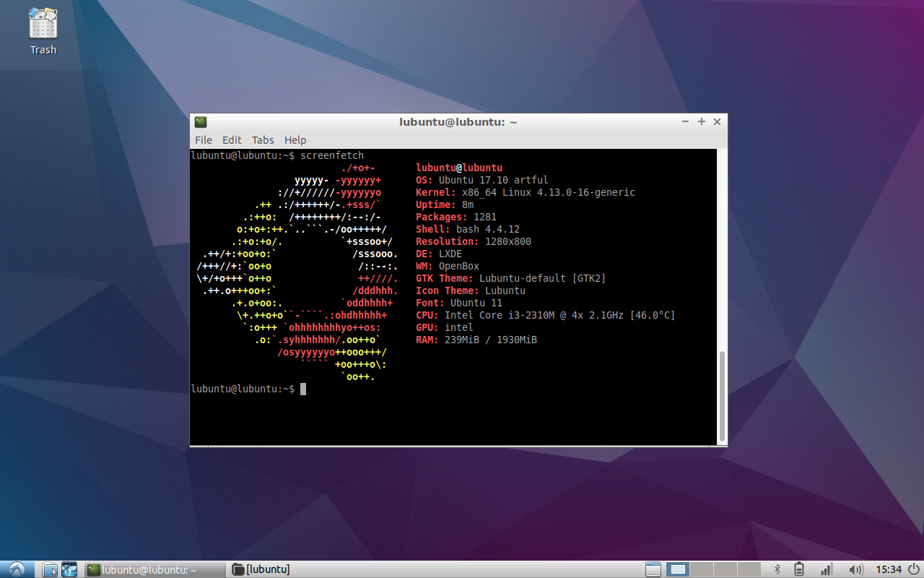Click the 'GTK Theme: Lubuntu-default [GTK2]' line
This screenshot has height=578, width=924.
[x=511, y=279]
